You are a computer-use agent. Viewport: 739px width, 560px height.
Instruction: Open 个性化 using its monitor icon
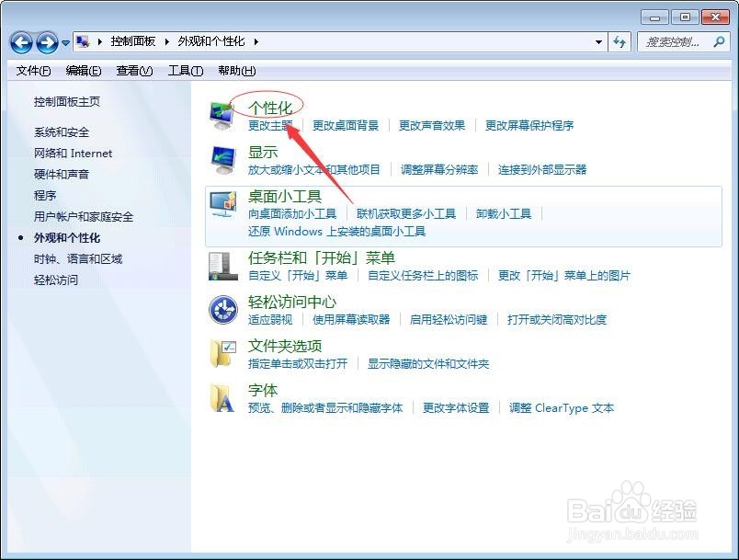pos(221,113)
